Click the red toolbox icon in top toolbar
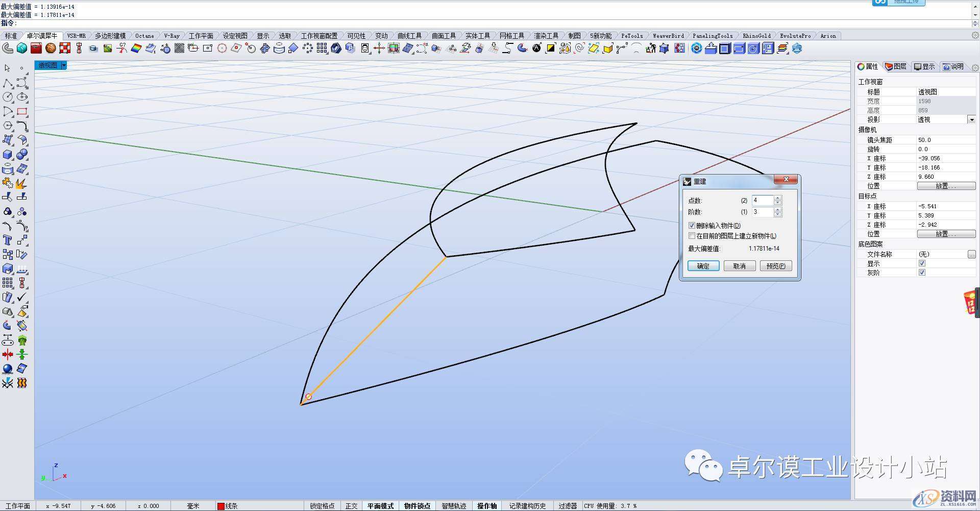 [x=36, y=48]
